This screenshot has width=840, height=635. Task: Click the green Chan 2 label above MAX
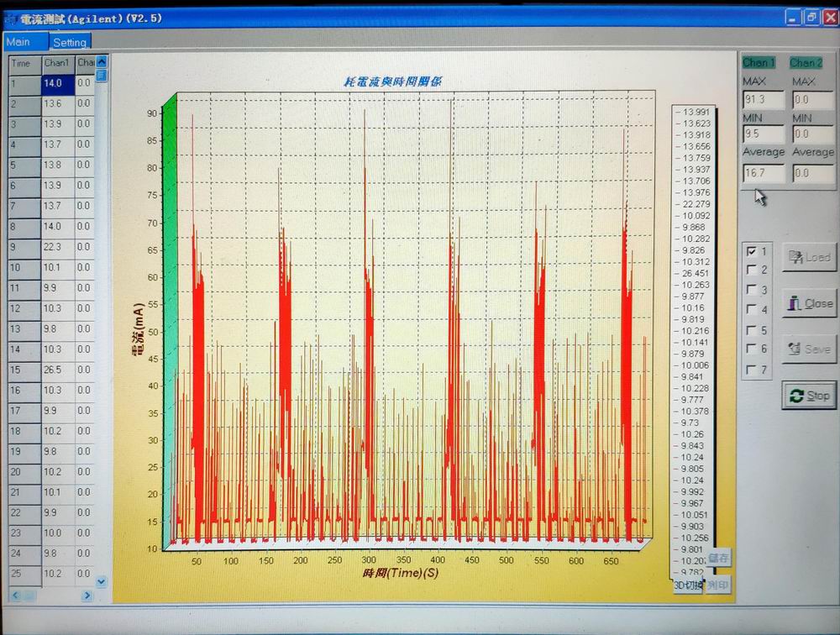[x=806, y=63]
